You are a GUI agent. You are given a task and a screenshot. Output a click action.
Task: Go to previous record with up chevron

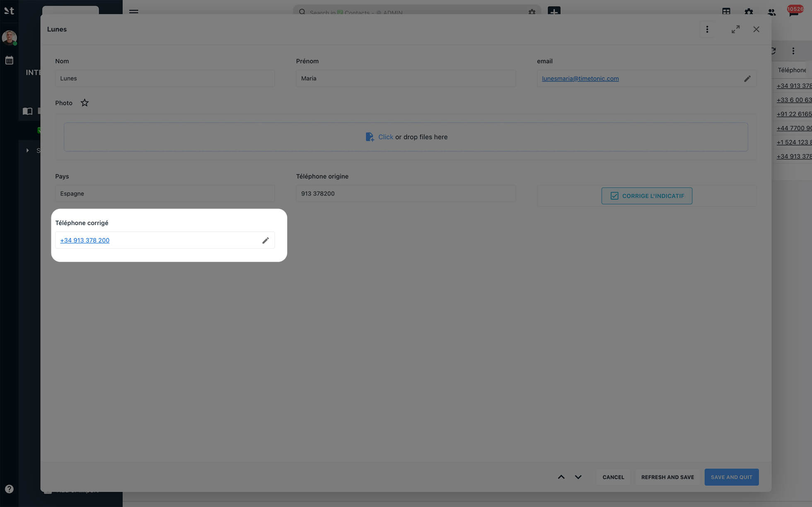click(x=561, y=477)
